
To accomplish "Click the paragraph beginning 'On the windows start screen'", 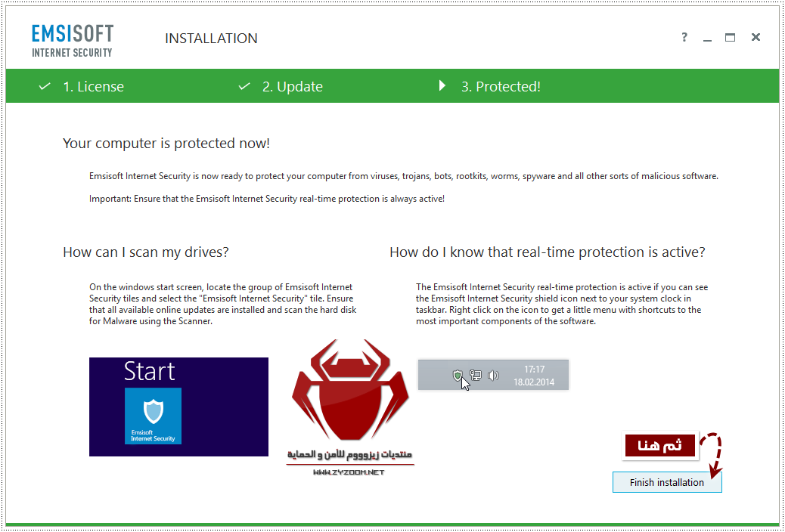I will coord(223,304).
